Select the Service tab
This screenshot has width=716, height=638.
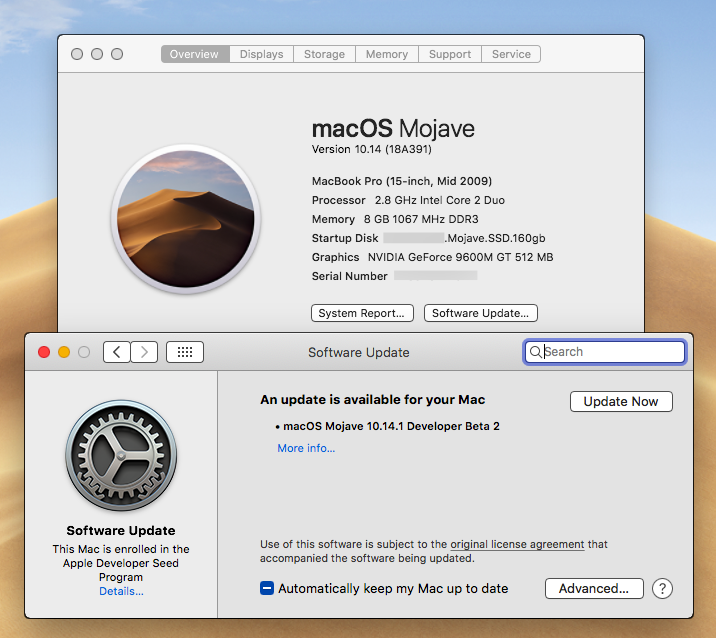point(511,54)
